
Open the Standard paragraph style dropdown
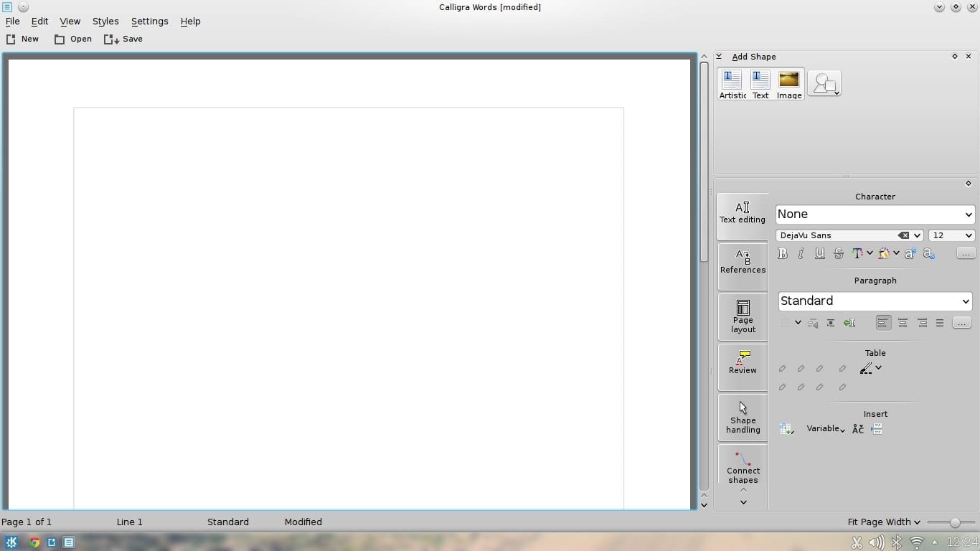(875, 301)
